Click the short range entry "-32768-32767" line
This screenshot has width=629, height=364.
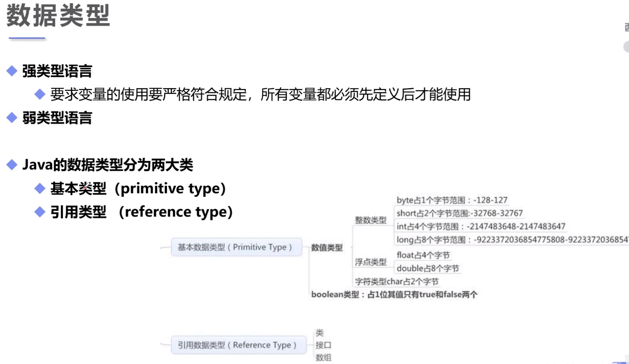click(459, 213)
